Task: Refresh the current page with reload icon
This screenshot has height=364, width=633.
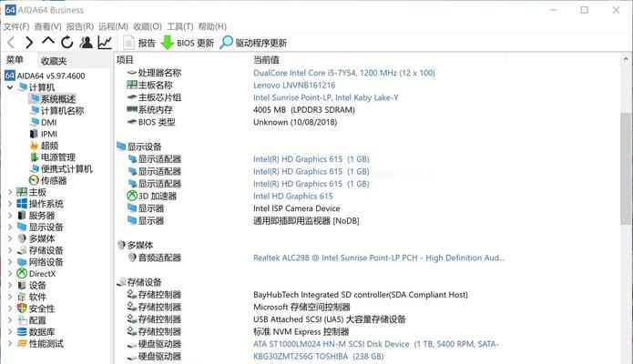Action: coord(67,43)
